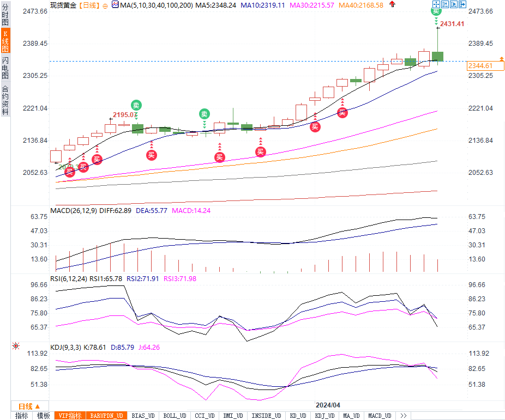Click the DEA:55.77 value
Image resolution: width=505 pixels, height=420 pixels.
click(x=152, y=211)
